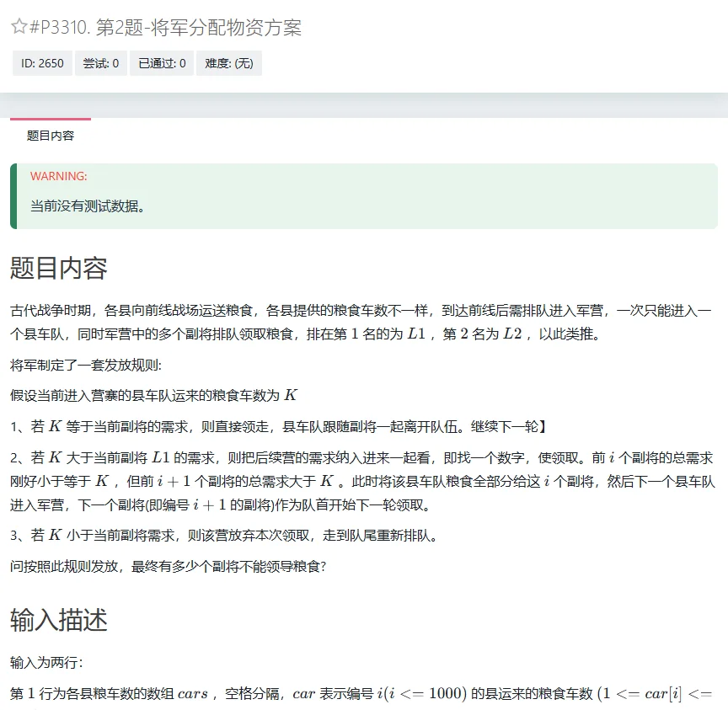
Task: Click rule 1 starting 若 K 等于当前副将
Action: [279, 426]
